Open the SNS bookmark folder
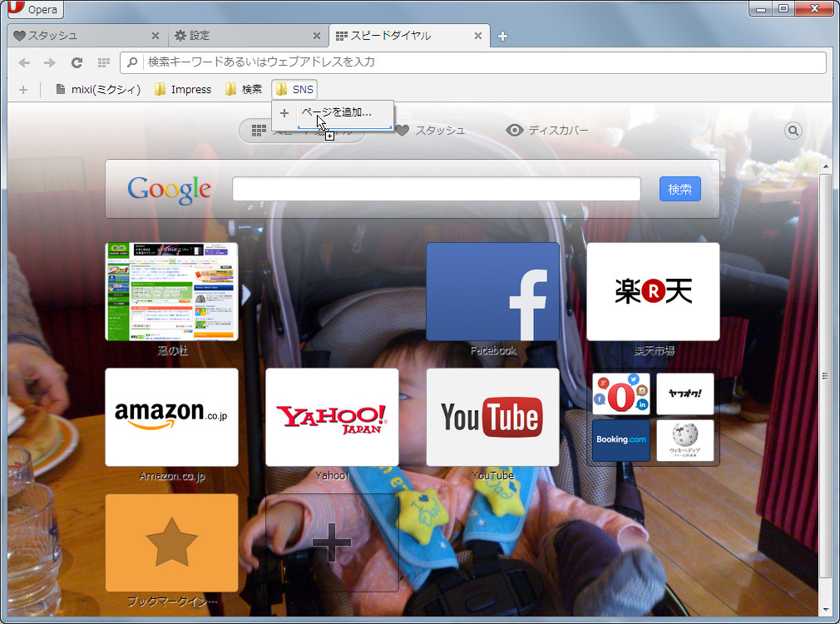Viewport: 840px width, 624px height. pos(294,89)
